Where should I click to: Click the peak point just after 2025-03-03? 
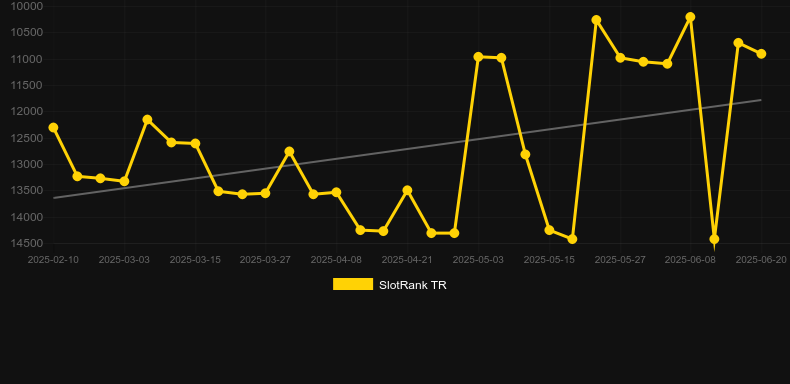tap(147, 119)
